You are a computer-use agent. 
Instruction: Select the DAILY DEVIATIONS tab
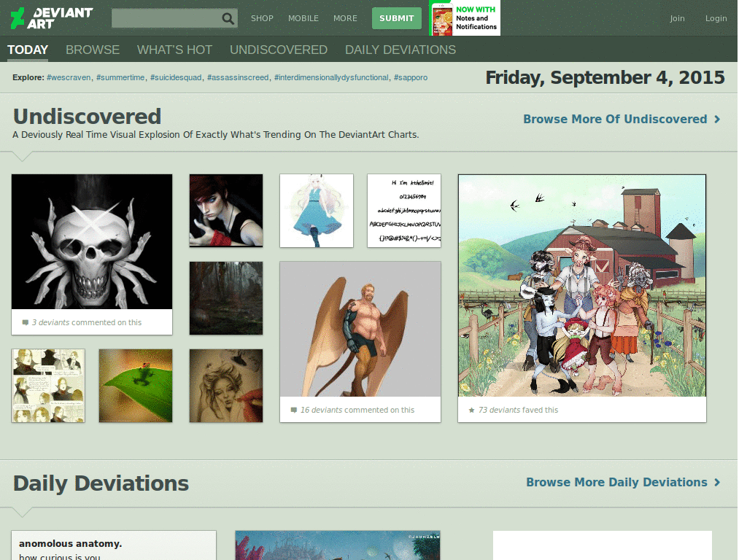400,50
